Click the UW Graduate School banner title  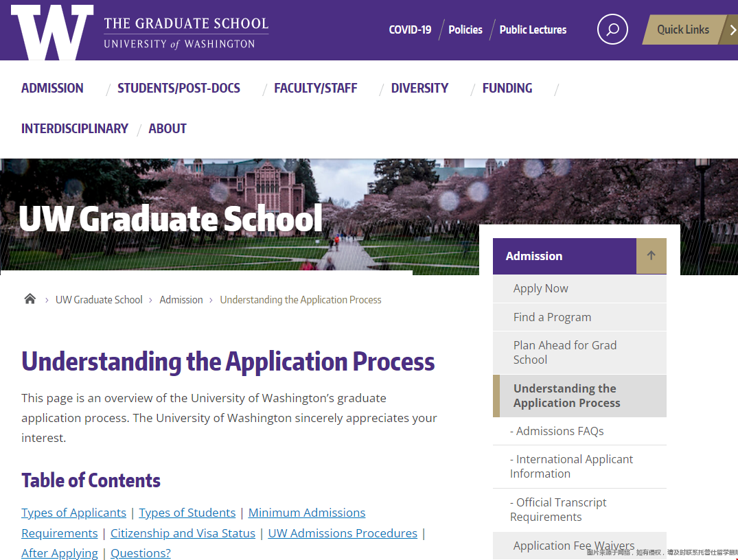171,219
